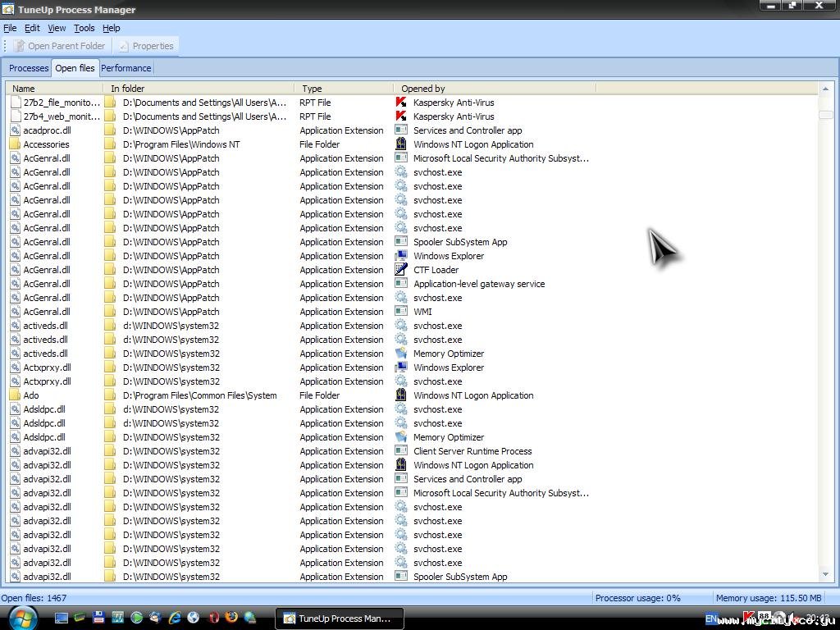Click the 27b2_file_monito file icon
Viewport: 840px width, 630px height.
(x=15, y=103)
